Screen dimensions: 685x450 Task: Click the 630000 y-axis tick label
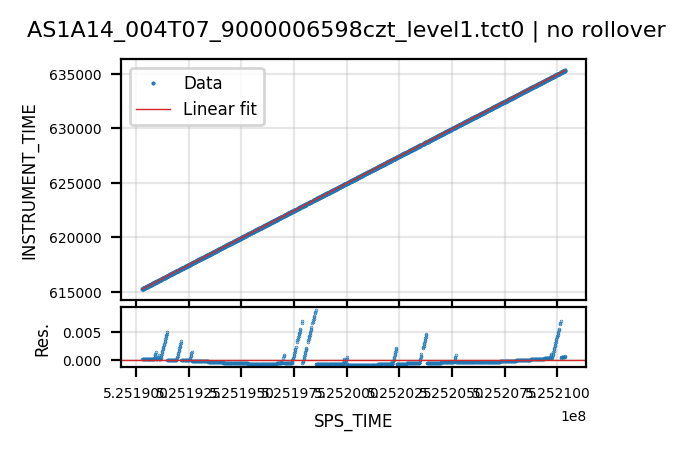click(75, 129)
